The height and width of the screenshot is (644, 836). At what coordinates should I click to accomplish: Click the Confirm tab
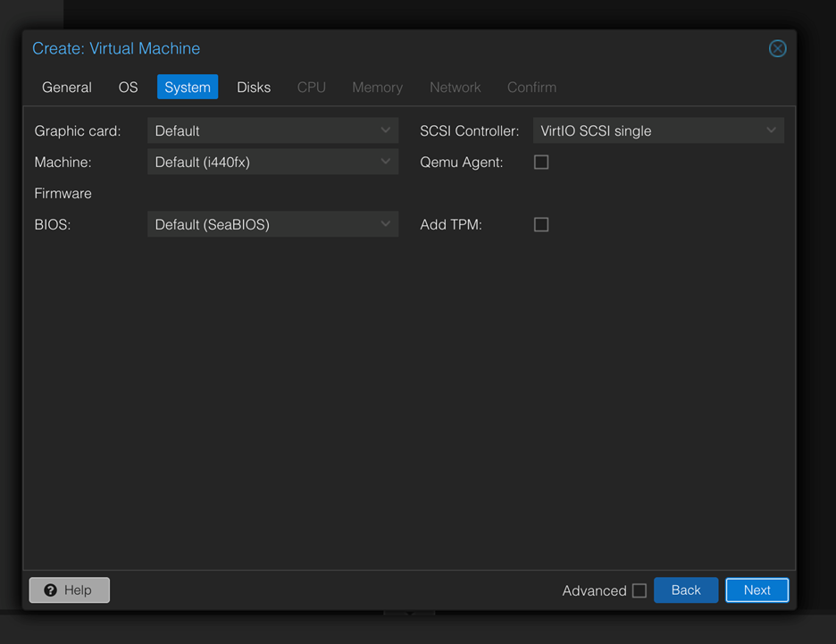click(x=531, y=87)
